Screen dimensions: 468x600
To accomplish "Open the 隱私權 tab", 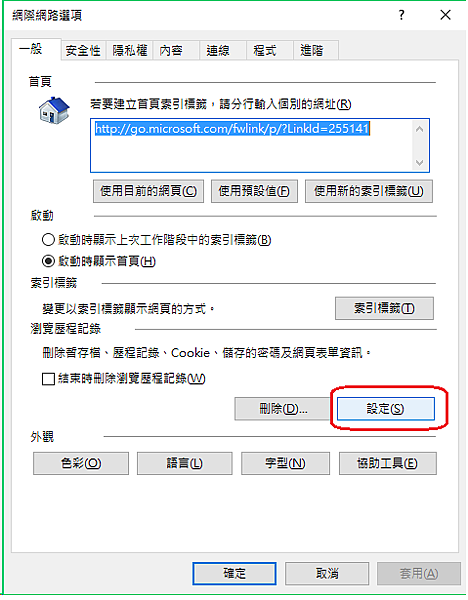I will click(130, 51).
